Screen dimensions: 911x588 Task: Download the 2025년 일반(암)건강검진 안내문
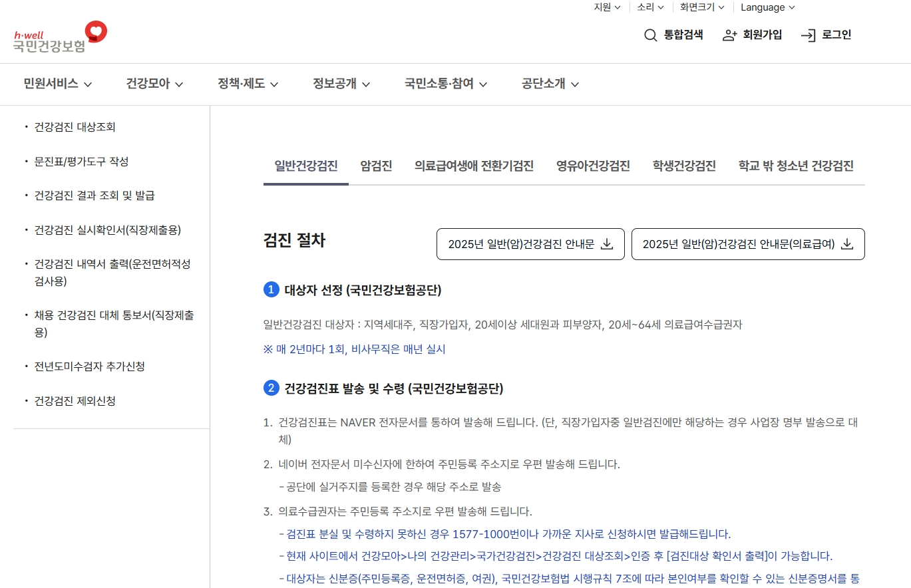coord(530,244)
